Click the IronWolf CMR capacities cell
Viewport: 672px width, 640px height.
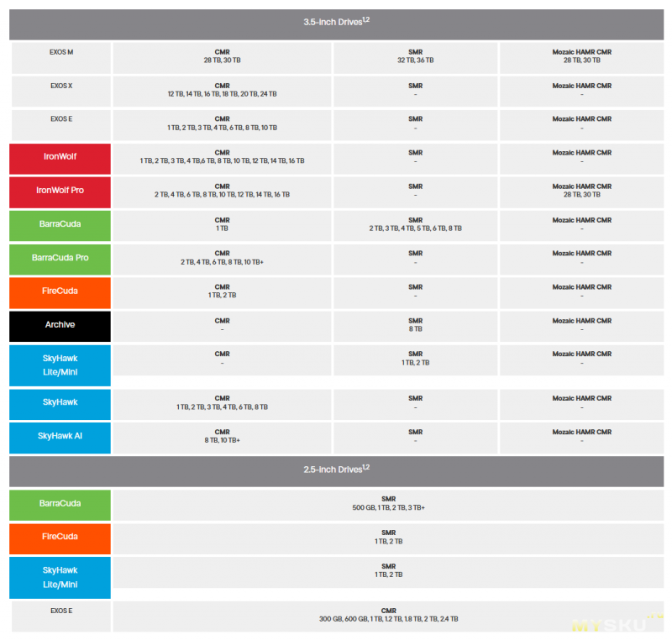pyautogui.click(x=222, y=157)
